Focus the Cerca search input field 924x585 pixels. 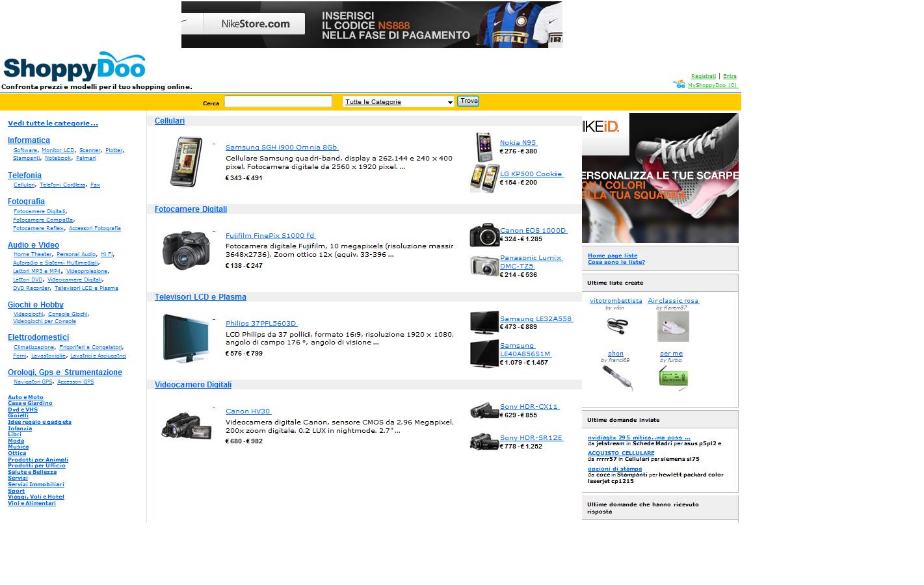(278, 101)
